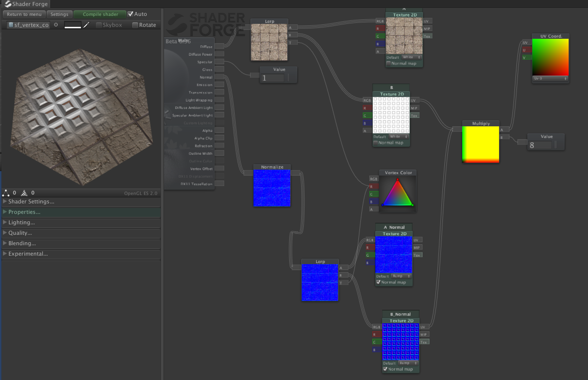Disable the Auto compile checkbox
588x380 pixels.
tap(130, 14)
